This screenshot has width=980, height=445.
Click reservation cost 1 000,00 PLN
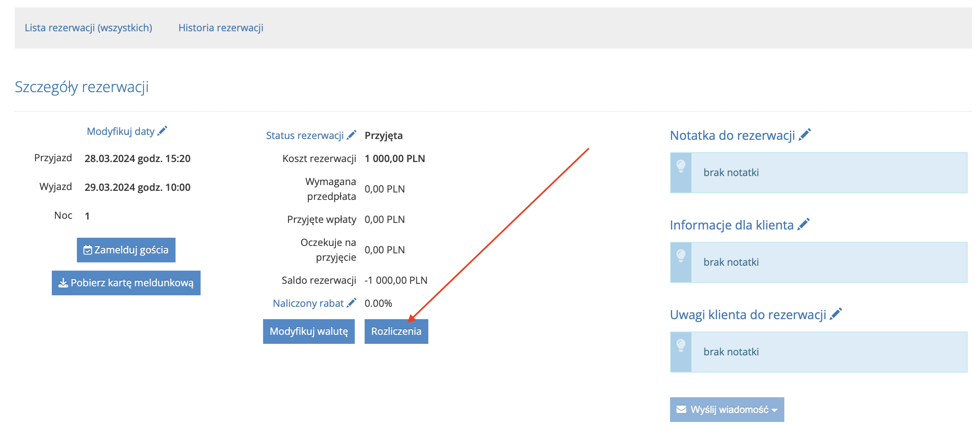click(x=395, y=158)
